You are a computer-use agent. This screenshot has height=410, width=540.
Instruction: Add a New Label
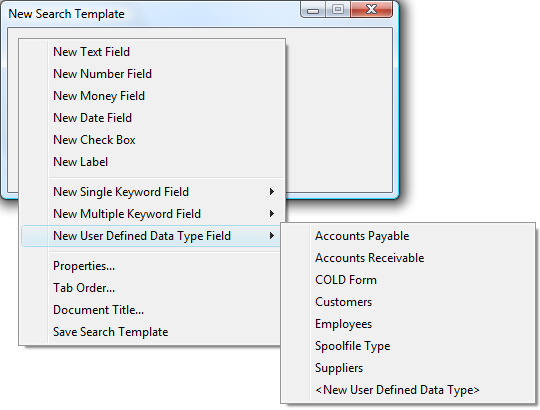point(152,162)
